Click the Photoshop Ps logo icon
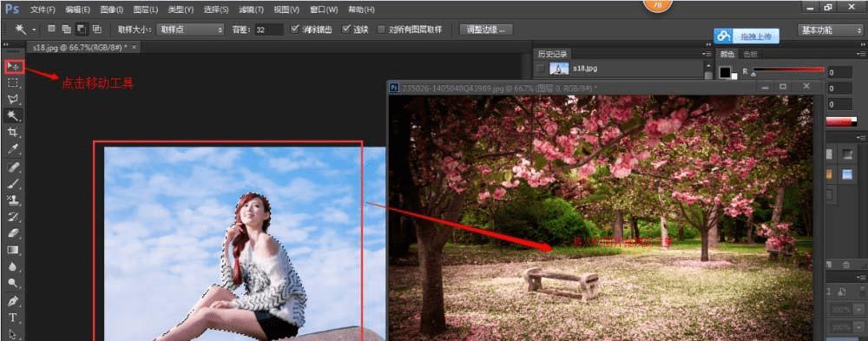The height and width of the screenshot is (341, 868). tap(12, 9)
